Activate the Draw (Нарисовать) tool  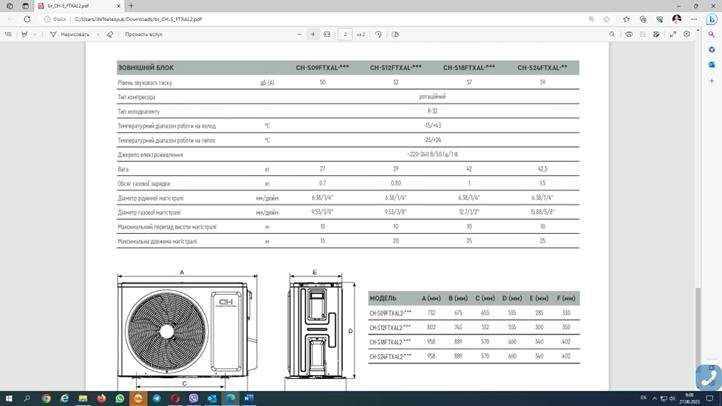click(70, 34)
